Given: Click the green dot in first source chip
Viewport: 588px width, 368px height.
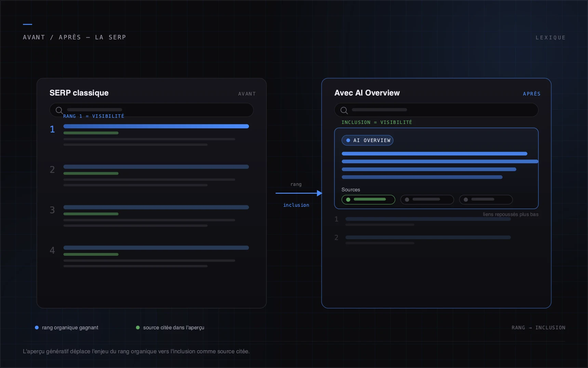Looking at the screenshot, I should coord(348,200).
